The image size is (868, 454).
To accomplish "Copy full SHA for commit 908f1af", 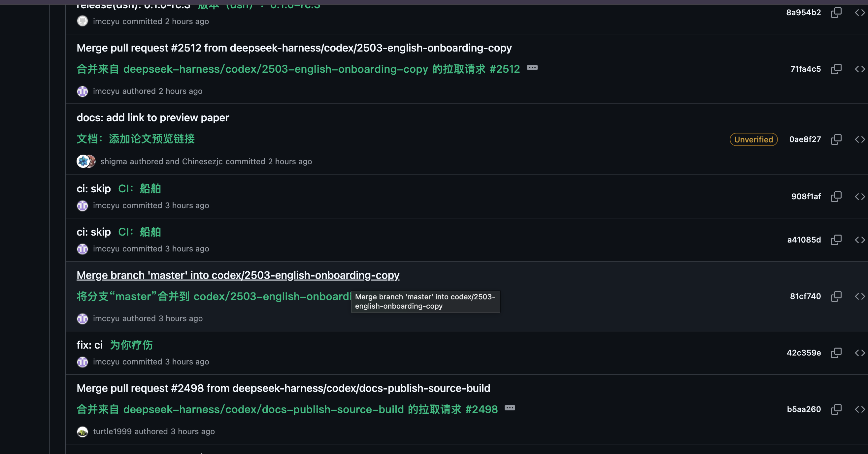I will [836, 196].
